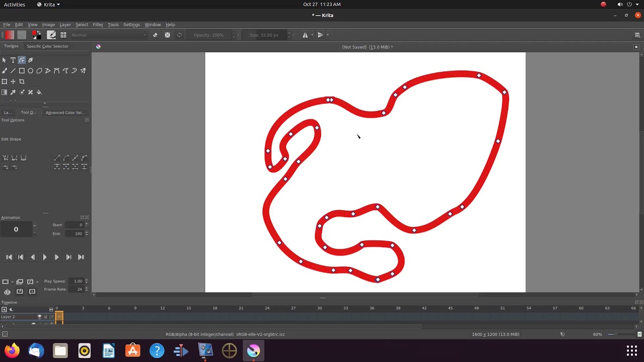644x362 pixels.
Task: Select the Fill bucket tool
Action: click(39, 93)
